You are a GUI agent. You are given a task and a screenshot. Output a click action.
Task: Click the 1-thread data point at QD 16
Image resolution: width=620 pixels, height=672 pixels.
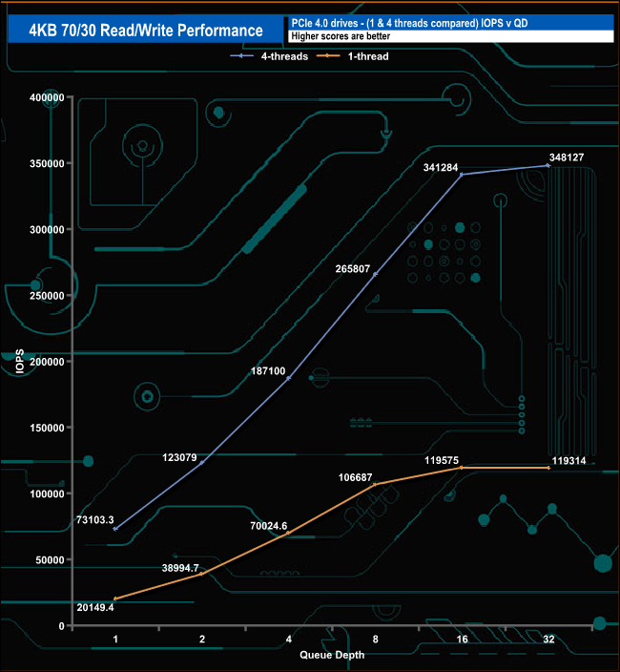(x=461, y=468)
